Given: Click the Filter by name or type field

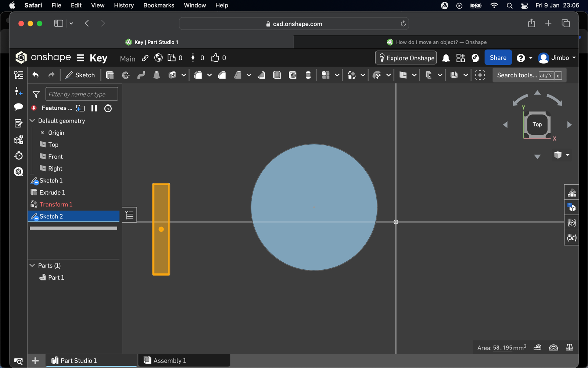Looking at the screenshot, I should click(82, 94).
